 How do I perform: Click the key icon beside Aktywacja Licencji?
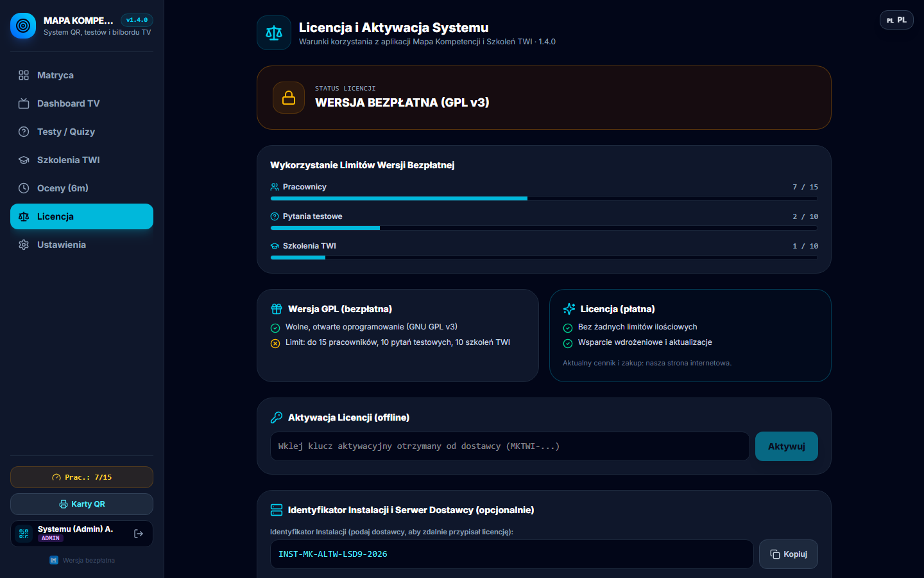tap(277, 417)
